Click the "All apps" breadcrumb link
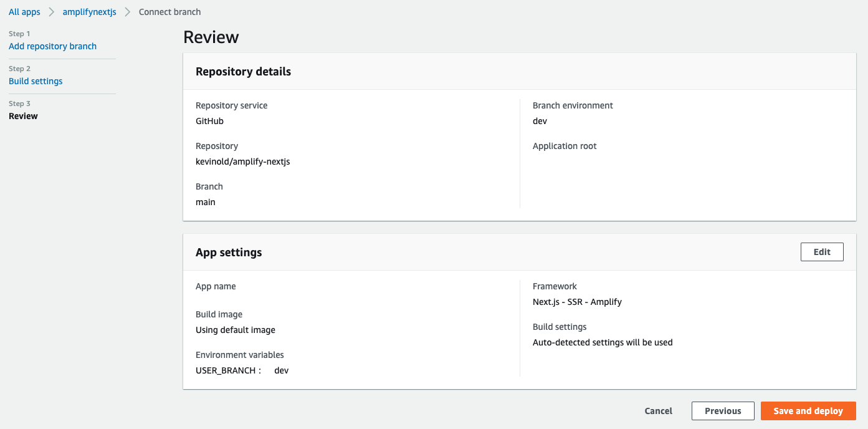868x429 pixels. (x=24, y=12)
